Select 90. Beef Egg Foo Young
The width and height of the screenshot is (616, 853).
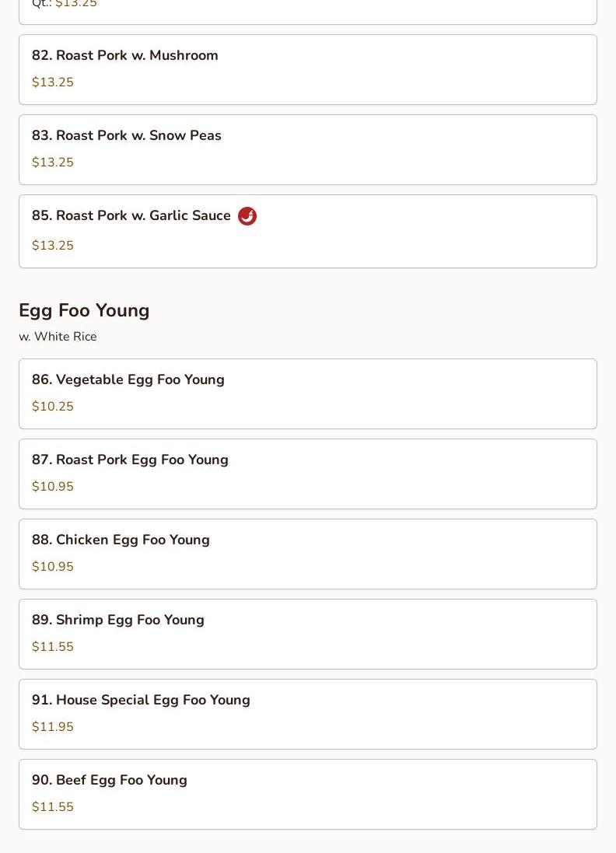point(110,781)
